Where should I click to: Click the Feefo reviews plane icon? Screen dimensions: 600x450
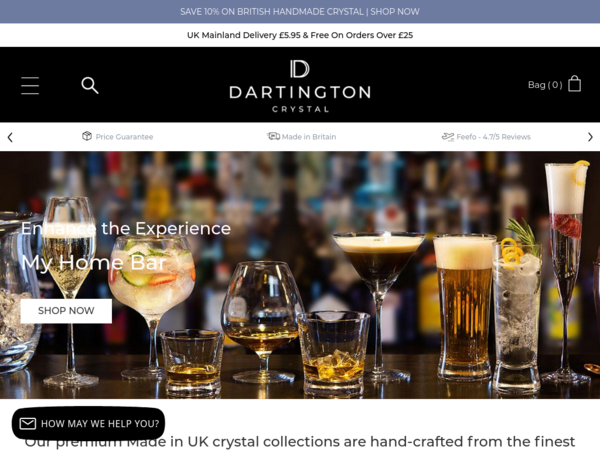tap(448, 137)
